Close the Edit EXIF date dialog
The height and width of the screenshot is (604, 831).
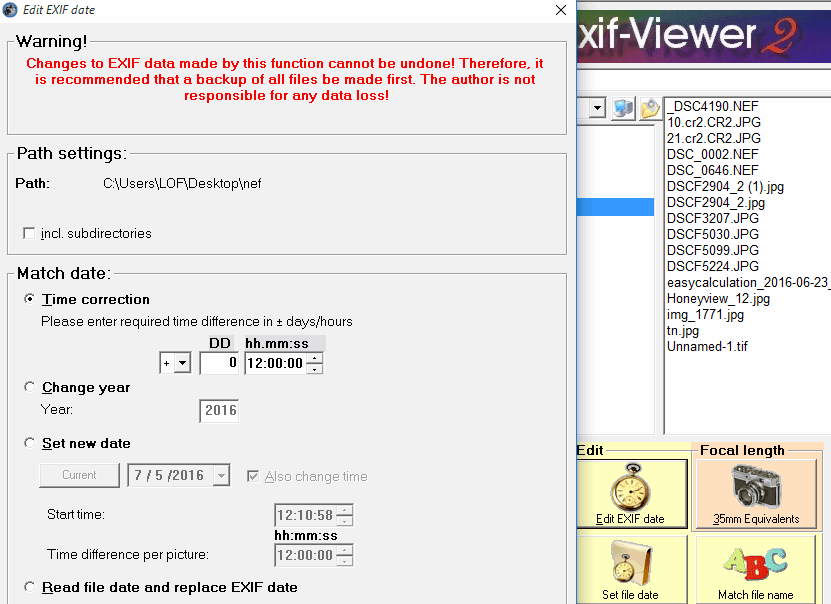click(x=561, y=10)
